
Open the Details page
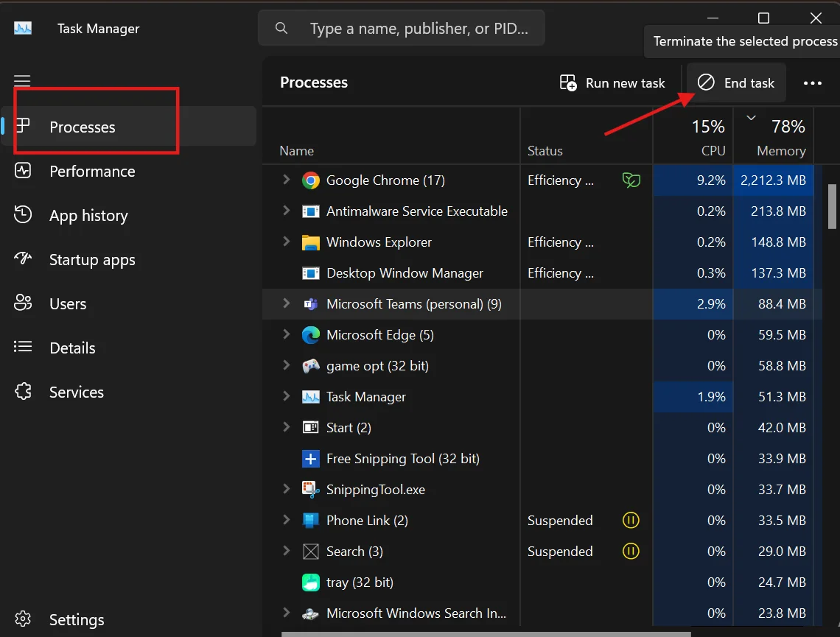point(129,348)
